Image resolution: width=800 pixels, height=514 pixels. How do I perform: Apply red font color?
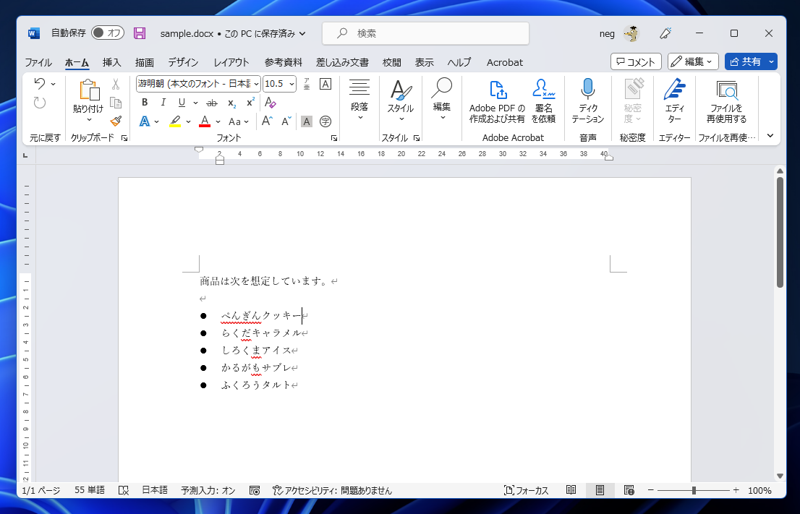[x=205, y=121]
